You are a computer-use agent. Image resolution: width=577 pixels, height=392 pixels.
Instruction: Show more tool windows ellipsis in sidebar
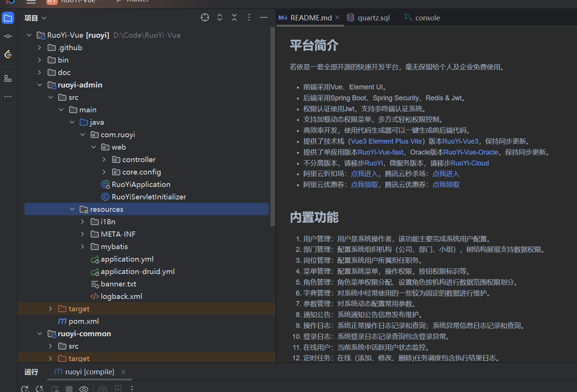coord(8,96)
